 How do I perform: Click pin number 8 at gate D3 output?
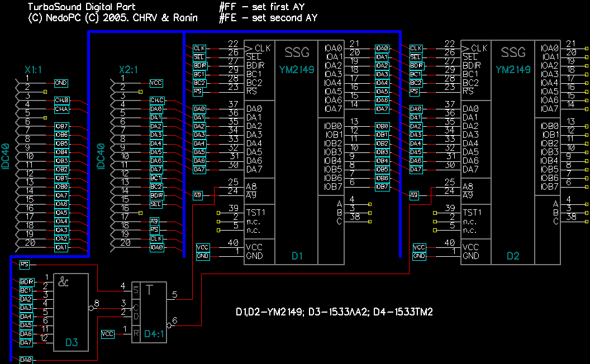tap(97, 303)
